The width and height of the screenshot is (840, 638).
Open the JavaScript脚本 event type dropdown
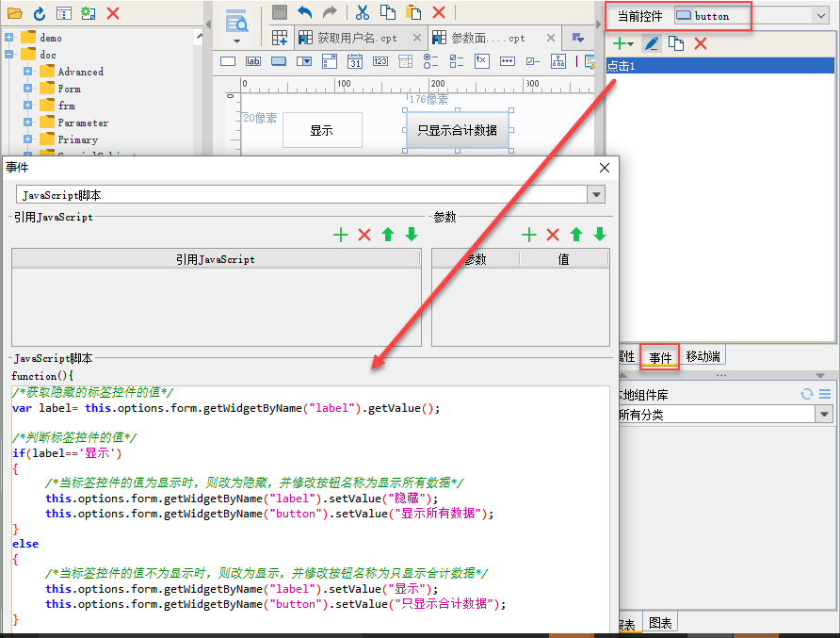pos(595,195)
